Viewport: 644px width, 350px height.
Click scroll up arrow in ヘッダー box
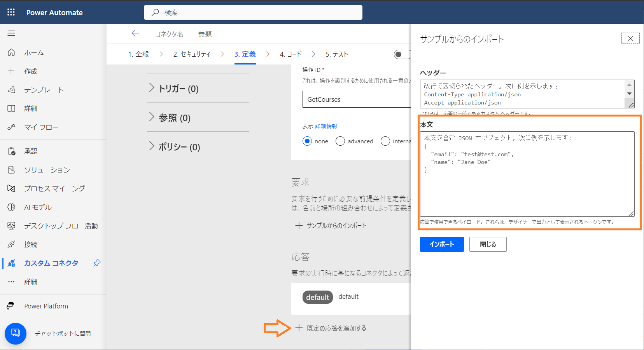[629, 85]
